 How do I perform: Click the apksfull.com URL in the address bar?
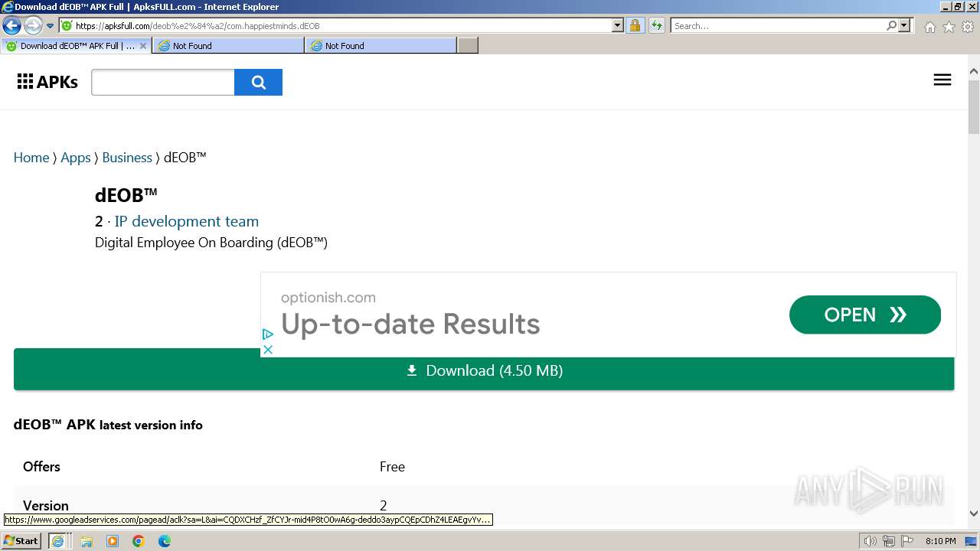coord(198,25)
